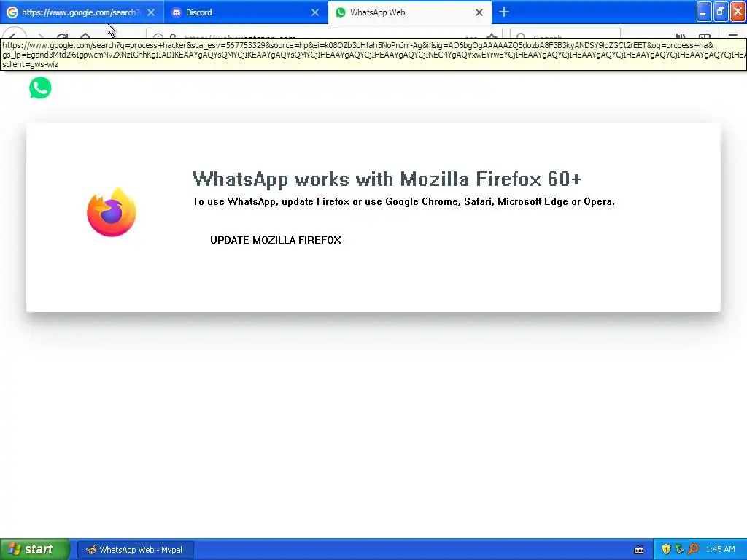This screenshot has height=560, width=747.
Task: Close the Discord tab
Action: point(315,12)
